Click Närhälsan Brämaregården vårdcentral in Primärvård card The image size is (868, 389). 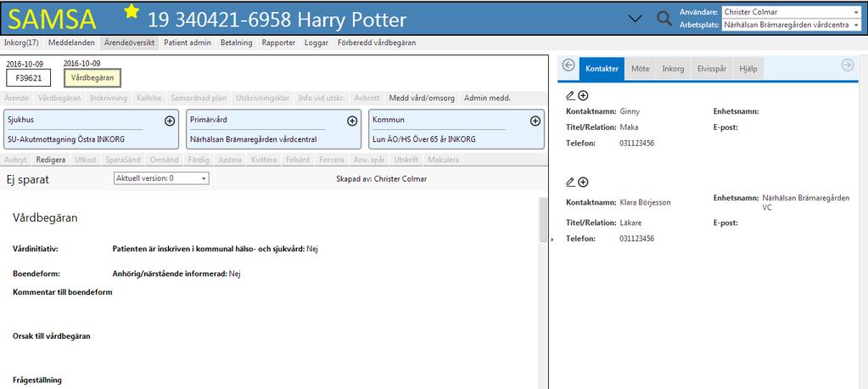pyautogui.click(x=255, y=139)
